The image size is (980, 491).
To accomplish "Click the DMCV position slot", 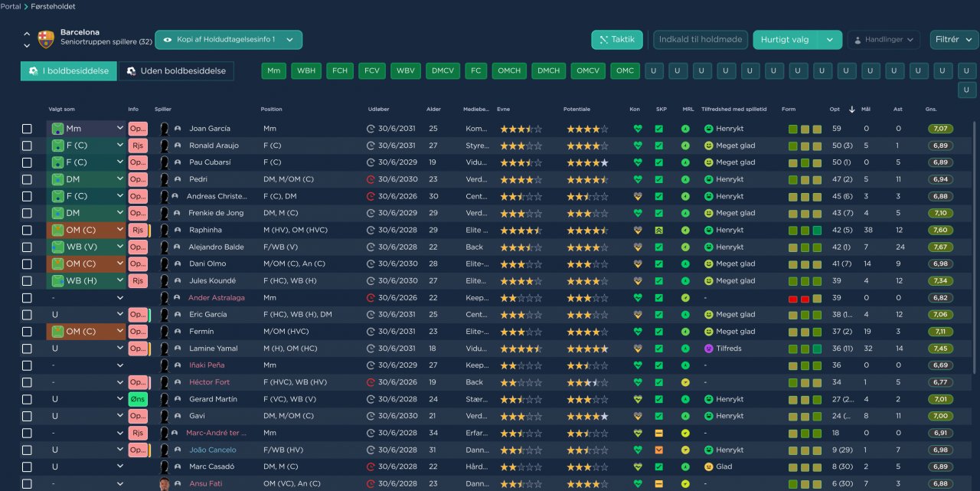I will (x=443, y=71).
